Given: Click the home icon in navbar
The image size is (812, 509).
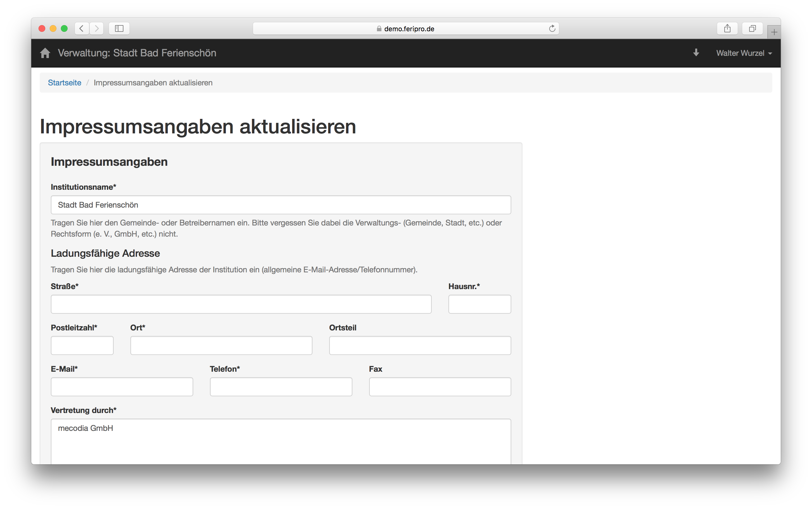Looking at the screenshot, I should click(x=45, y=53).
